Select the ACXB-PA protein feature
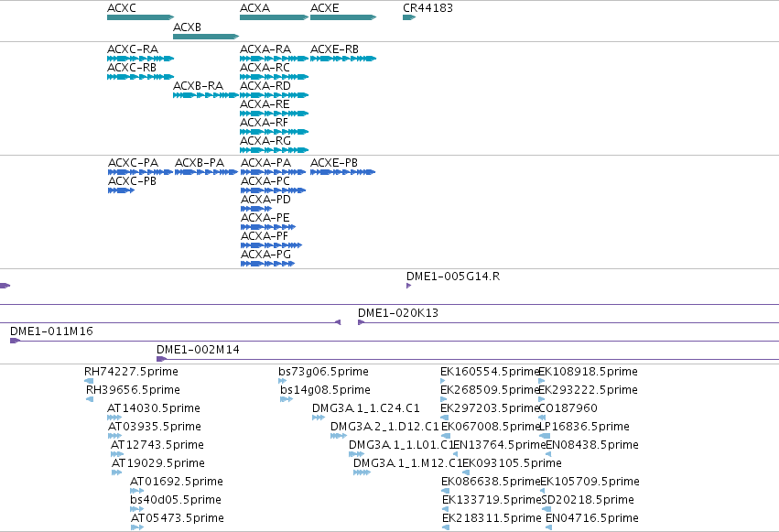 point(206,172)
